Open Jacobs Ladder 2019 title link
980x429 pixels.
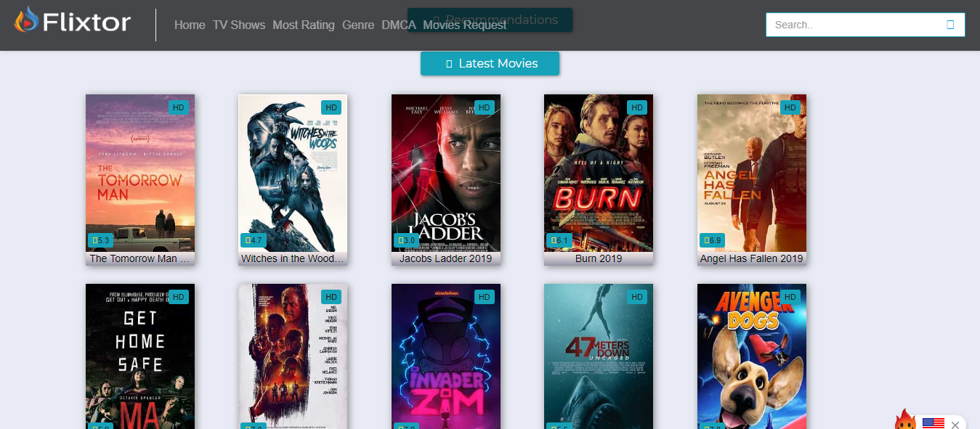coord(446,258)
